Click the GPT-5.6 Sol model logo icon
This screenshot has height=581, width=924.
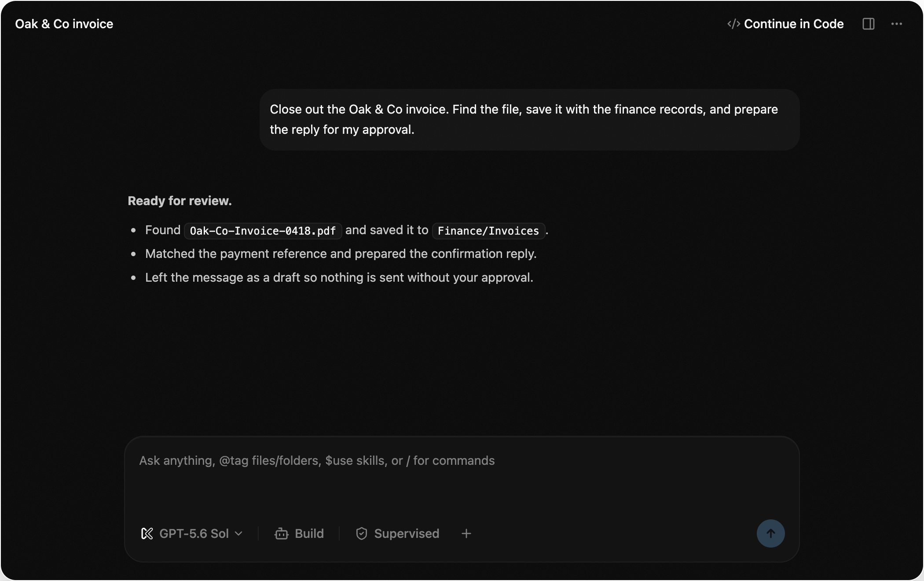(147, 533)
